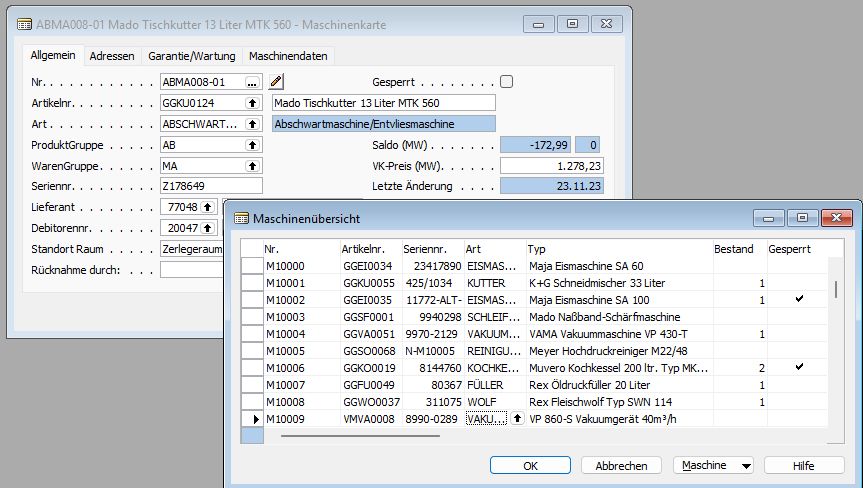Toggle Gesperrt checkmark in row M10006

[799, 366]
